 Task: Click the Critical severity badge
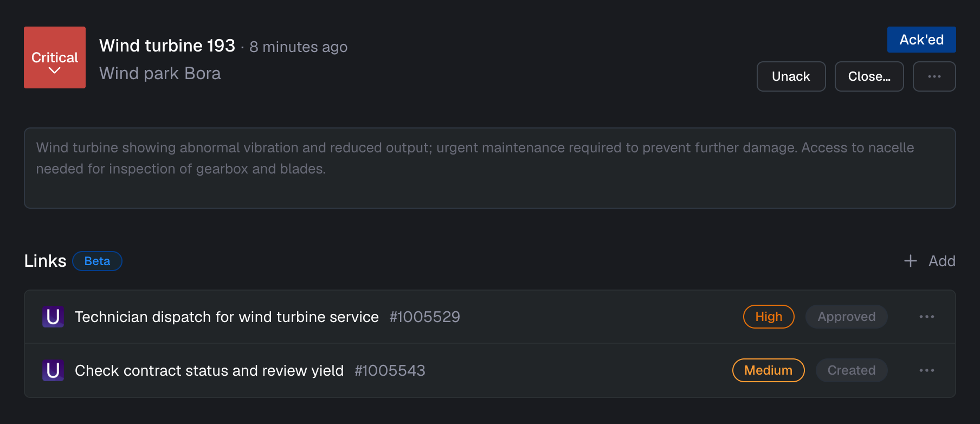tap(54, 57)
